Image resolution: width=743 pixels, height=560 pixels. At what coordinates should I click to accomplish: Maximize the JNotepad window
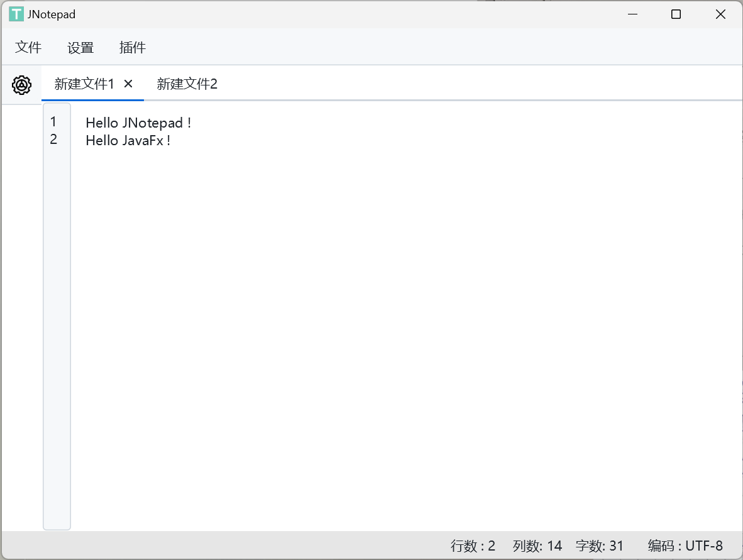676,14
